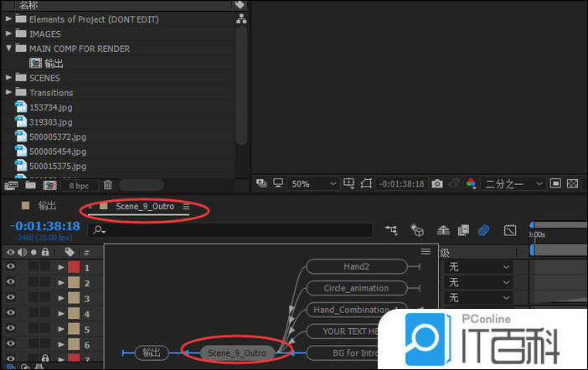Viewport: 588px width, 370px height.
Task: Expand the SCENES folder
Action: click(x=8, y=77)
